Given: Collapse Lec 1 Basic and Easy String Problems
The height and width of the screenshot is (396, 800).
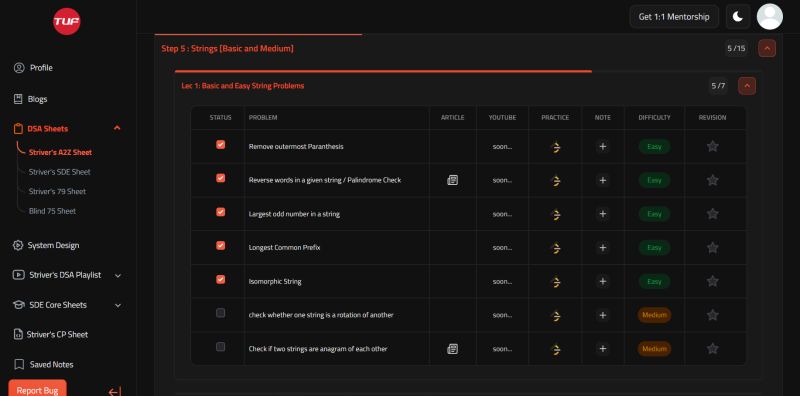Looking at the screenshot, I should click(x=747, y=86).
